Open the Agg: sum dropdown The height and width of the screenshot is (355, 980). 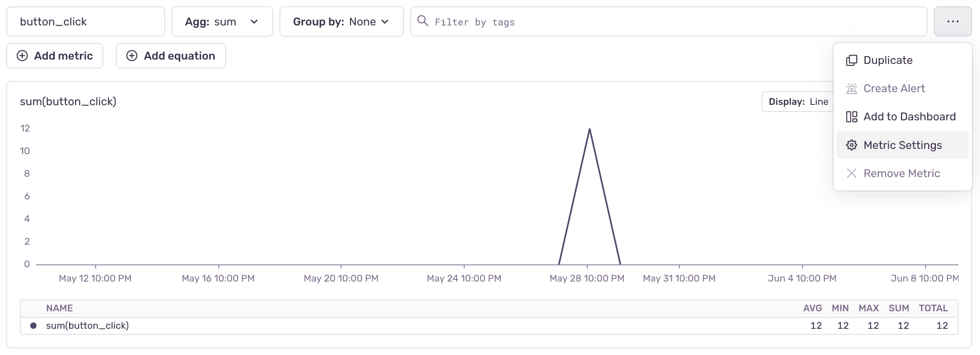[222, 22]
